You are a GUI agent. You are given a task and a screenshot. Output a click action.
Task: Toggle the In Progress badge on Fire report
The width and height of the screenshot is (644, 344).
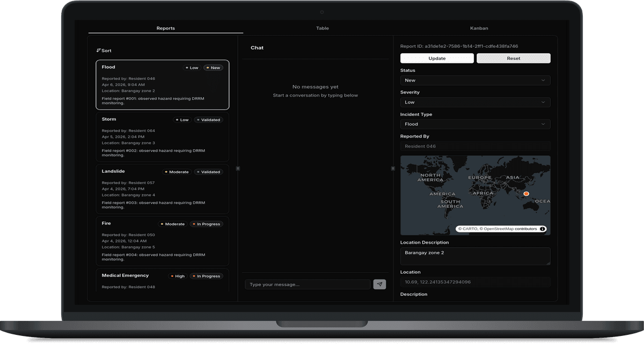(x=206, y=224)
